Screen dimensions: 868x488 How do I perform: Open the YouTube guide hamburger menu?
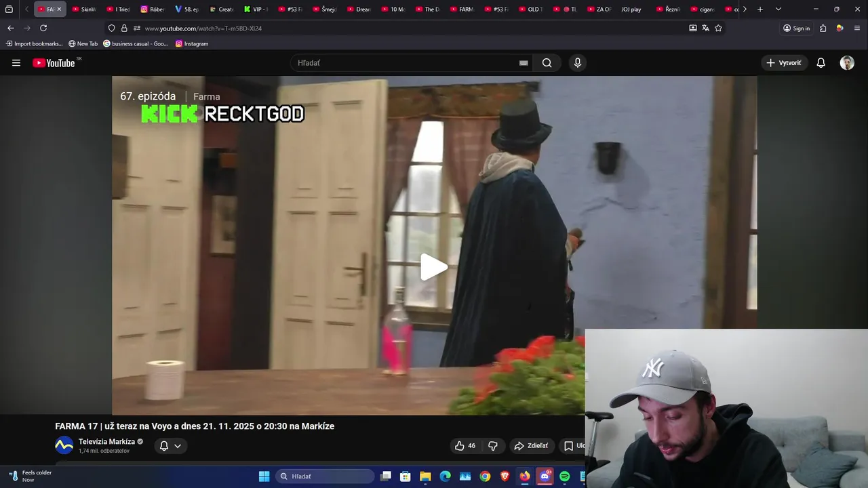[16, 63]
